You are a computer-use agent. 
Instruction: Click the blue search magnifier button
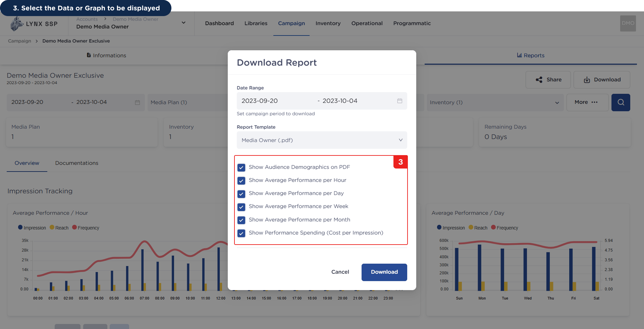[621, 103]
